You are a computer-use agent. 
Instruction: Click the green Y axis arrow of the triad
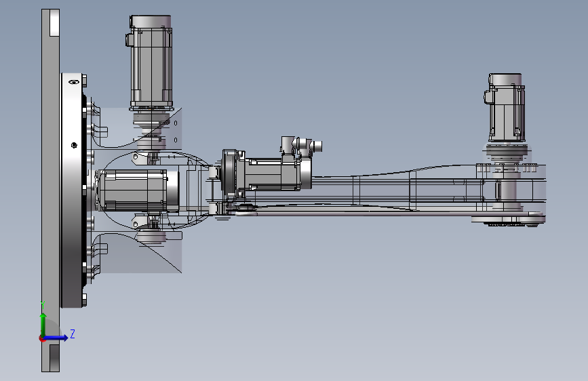43,325
